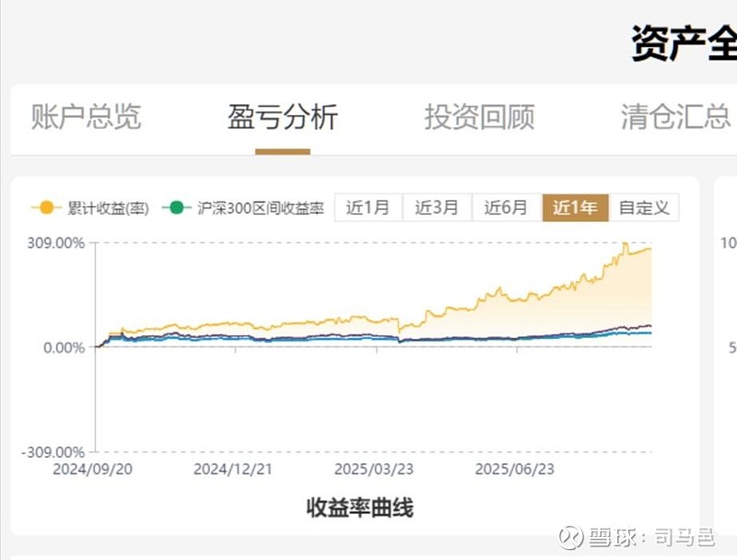Open the 投资回顾 tab

479,117
